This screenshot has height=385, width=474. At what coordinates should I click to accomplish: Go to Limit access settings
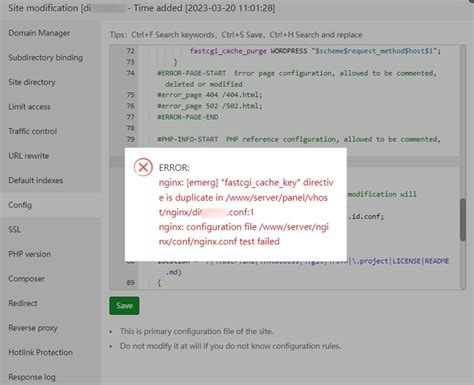(x=29, y=107)
